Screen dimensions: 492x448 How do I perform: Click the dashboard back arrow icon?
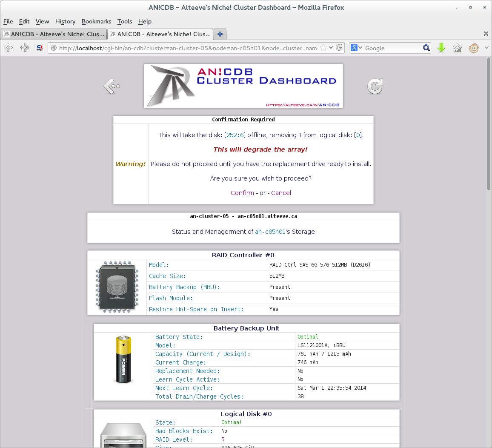point(112,86)
